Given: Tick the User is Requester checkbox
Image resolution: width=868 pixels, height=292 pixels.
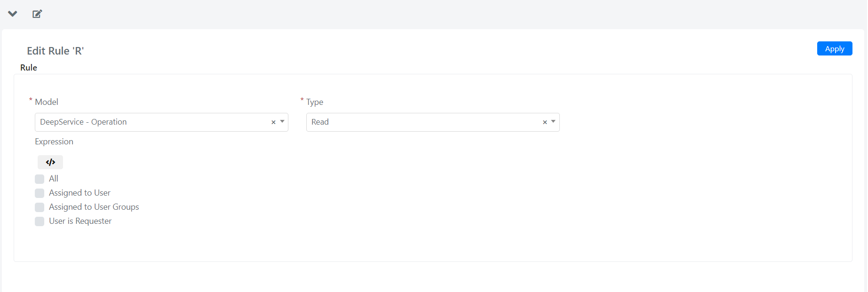Looking at the screenshot, I should click(x=40, y=221).
